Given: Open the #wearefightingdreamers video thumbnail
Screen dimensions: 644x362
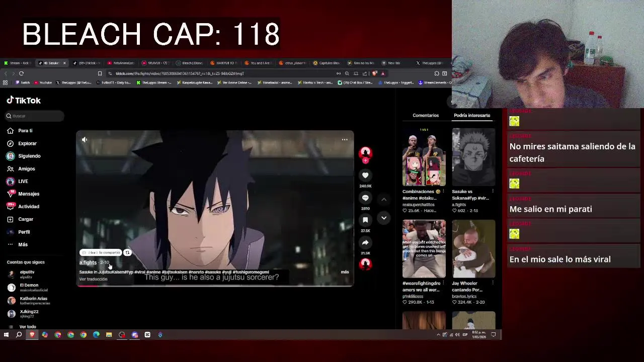Looking at the screenshot, I should (424, 248).
